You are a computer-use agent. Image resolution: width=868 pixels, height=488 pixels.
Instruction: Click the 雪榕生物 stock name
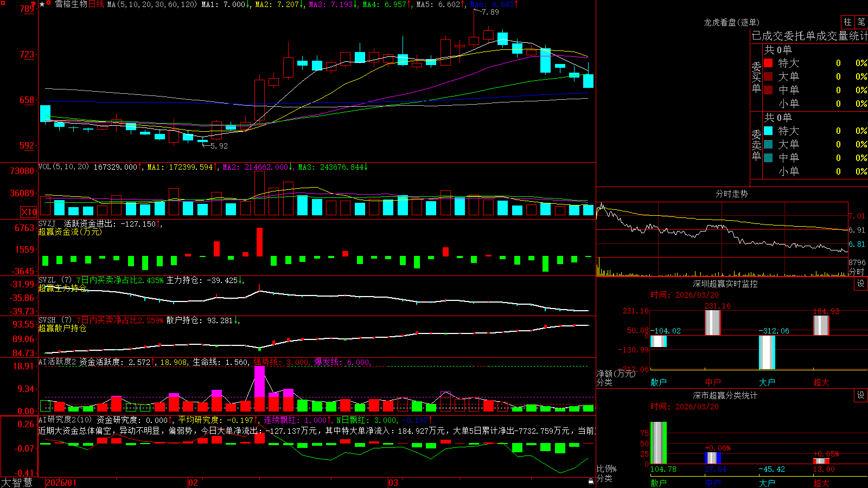(x=71, y=4)
